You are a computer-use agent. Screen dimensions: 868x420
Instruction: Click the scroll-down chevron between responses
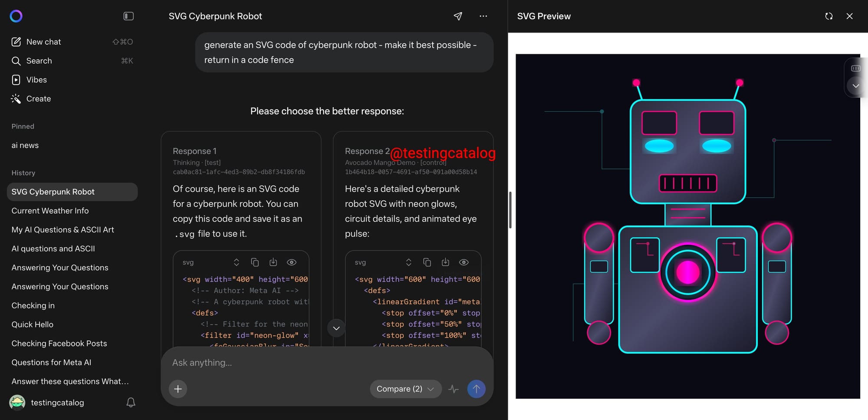(336, 328)
